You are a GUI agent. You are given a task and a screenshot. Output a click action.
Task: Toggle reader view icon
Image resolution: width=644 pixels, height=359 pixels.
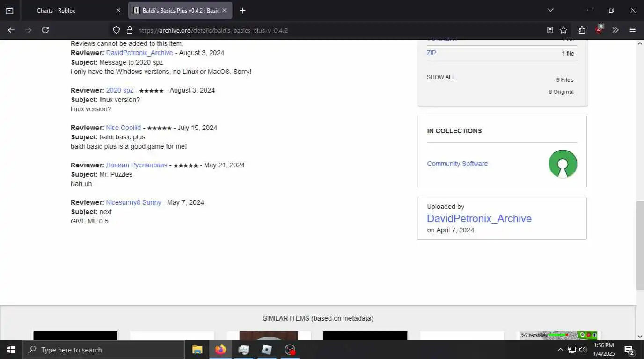[550, 30]
